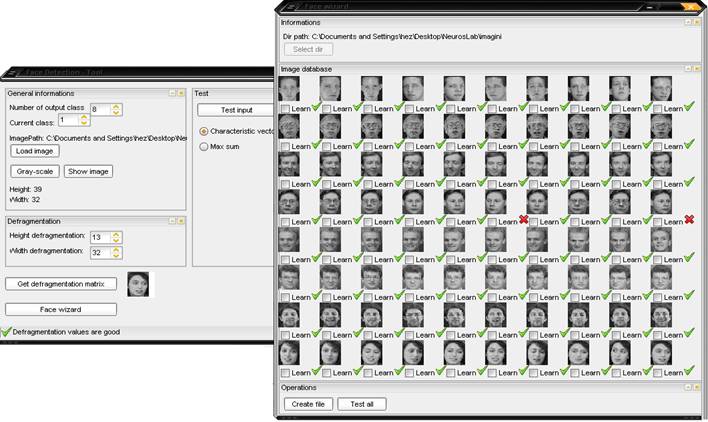Click green checkmark beside 'Defragmentation values are good'
This screenshot has height=422, width=708.
(x=6, y=331)
